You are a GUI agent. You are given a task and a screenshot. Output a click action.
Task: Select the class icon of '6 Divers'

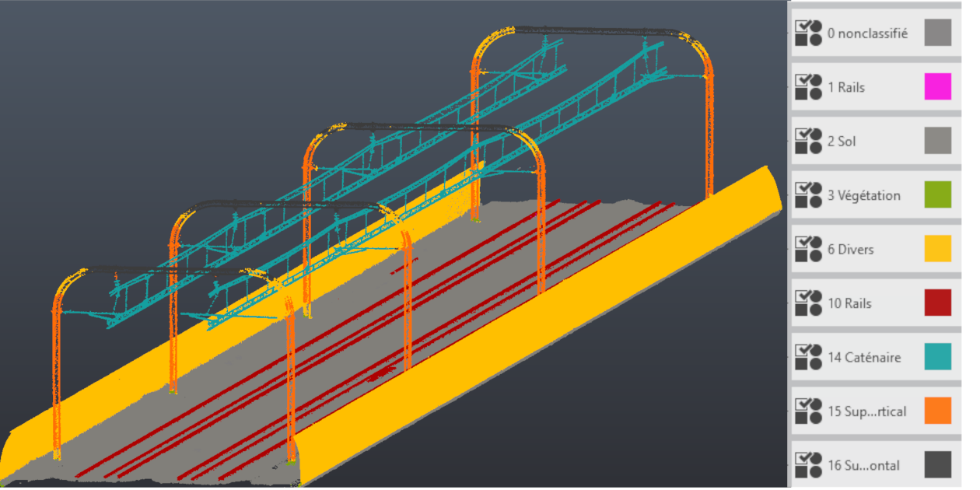[809, 250]
